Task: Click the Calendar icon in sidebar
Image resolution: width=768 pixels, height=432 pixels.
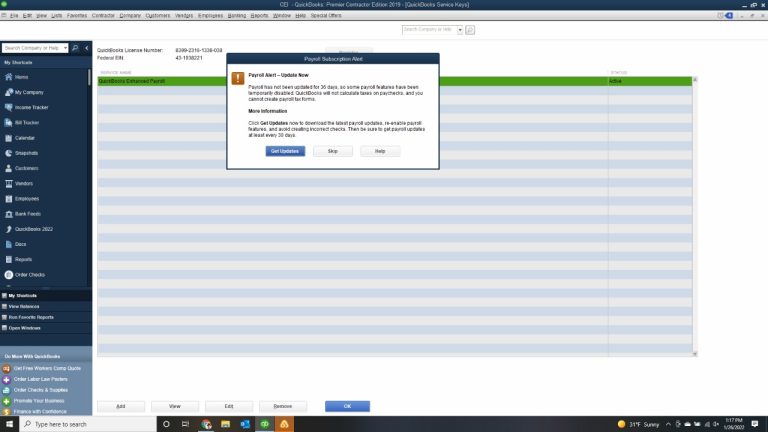Action: click(8, 137)
